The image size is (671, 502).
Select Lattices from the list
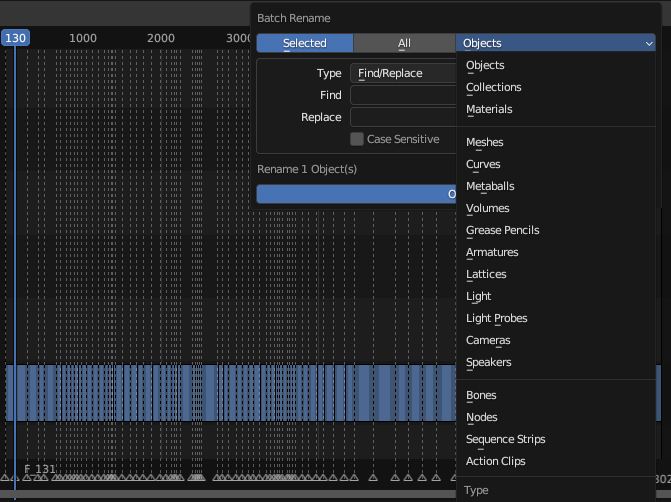pos(555,274)
